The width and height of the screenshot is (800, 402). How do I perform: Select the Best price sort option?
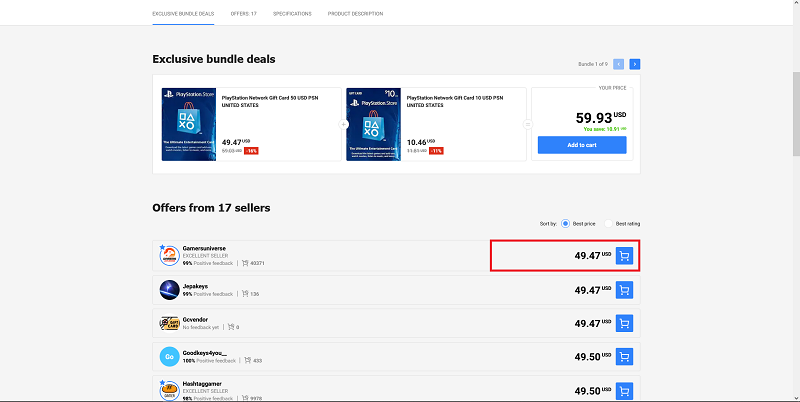[566, 223]
